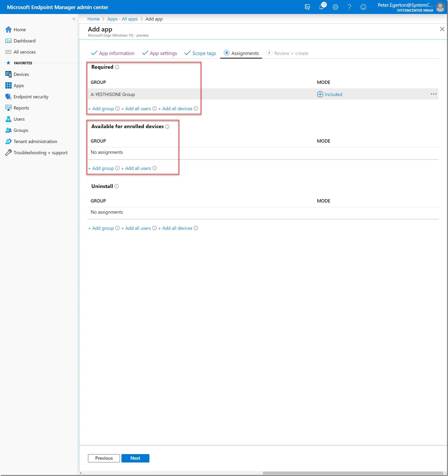Open Tenant administration in sidebar
Image resolution: width=448 pixels, height=476 pixels.
pos(35,141)
